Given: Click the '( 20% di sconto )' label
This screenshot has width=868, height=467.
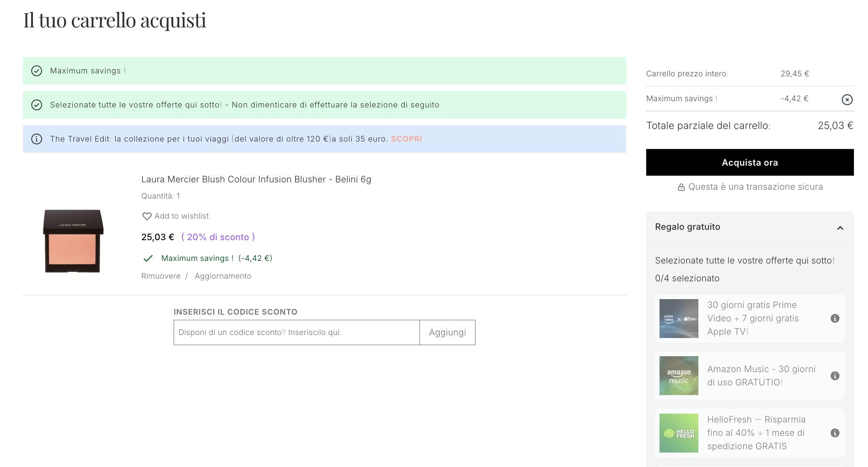Looking at the screenshot, I should [218, 237].
